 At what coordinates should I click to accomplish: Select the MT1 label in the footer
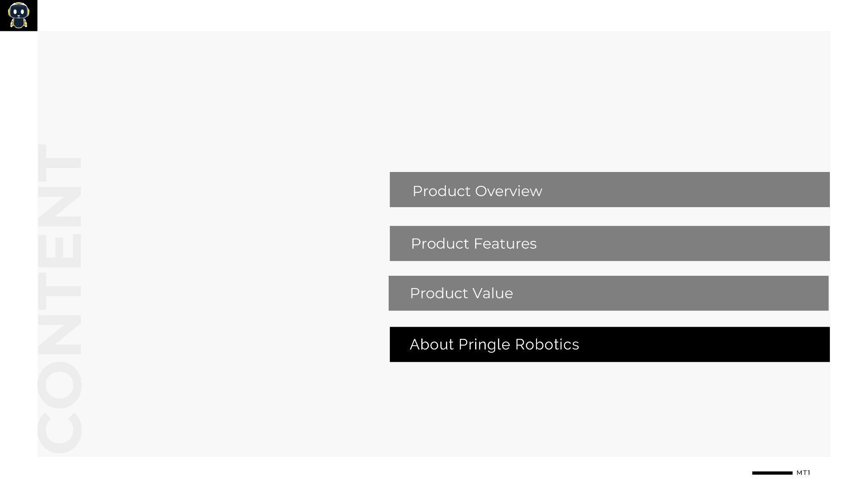[x=803, y=473]
